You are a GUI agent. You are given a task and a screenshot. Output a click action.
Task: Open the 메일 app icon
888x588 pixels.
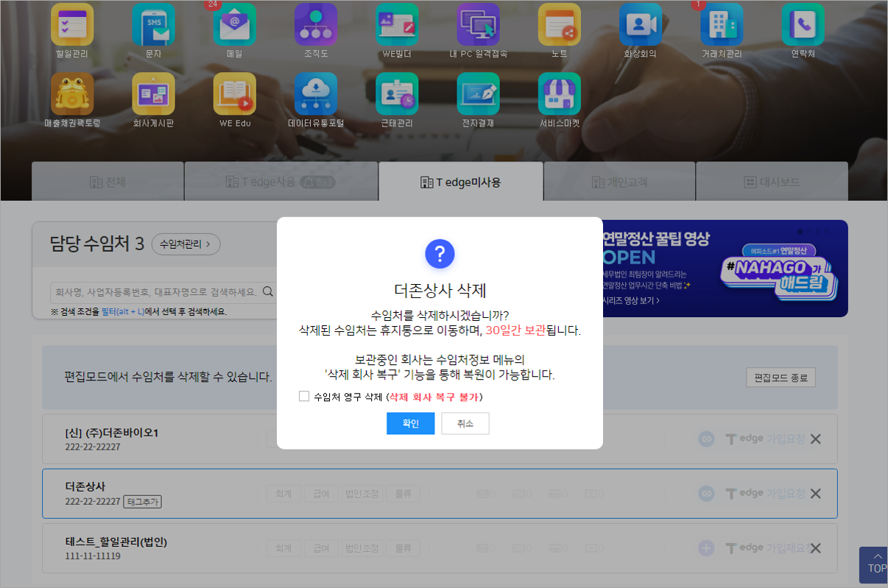click(234, 25)
